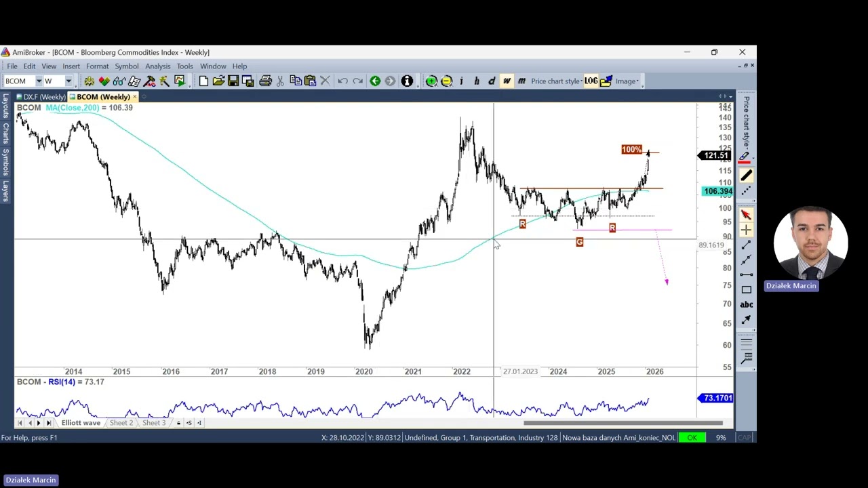868x488 pixels.
Task: Jump to first sheet with arrow button
Action: click(x=20, y=423)
